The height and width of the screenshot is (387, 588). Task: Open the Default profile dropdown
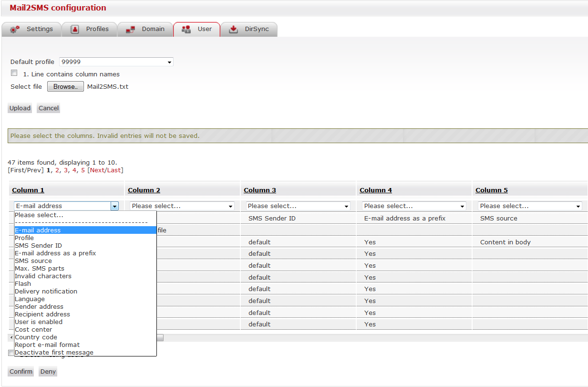[116, 62]
